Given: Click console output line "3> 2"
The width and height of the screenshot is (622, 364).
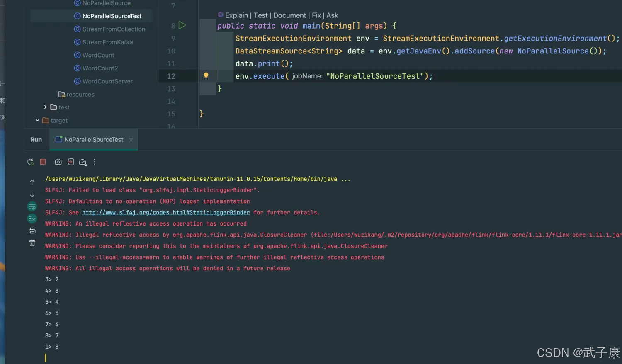Looking at the screenshot, I should [x=52, y=280].
